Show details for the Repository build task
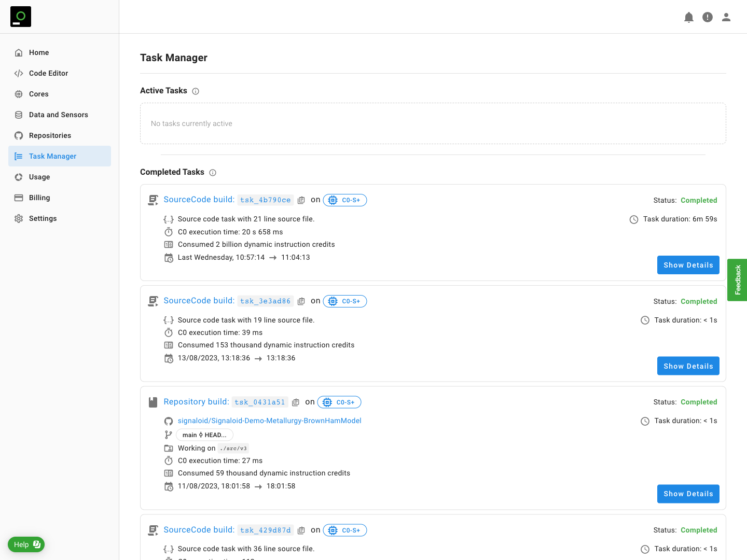Viewport: 747px width, 560px height. tap(688, 494)
